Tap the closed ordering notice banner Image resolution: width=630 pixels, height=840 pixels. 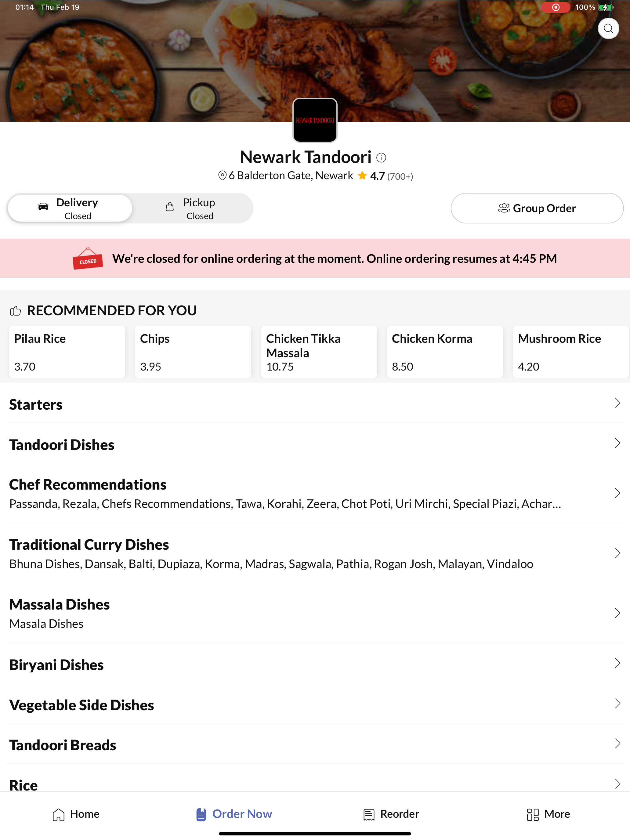(315, 258)
